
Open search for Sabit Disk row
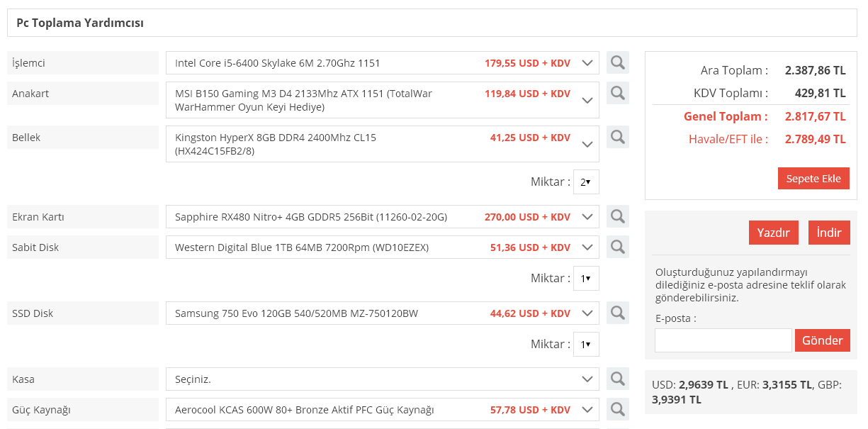[618, 247]
